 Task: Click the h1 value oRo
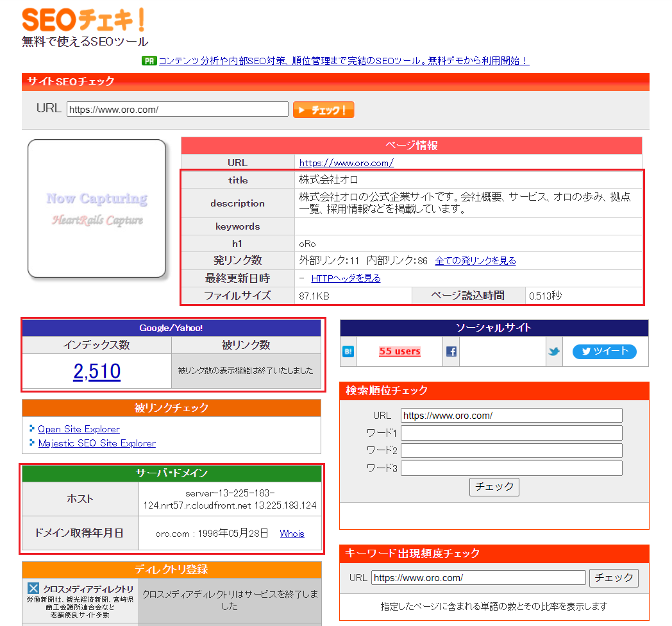(307, 244)
